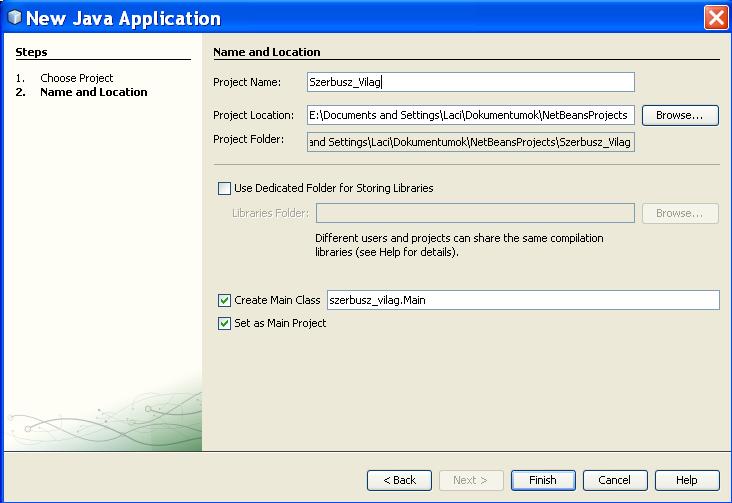Select the Choose Project step
This screenshot has height=503, width=732.
[x=77, y=78]
